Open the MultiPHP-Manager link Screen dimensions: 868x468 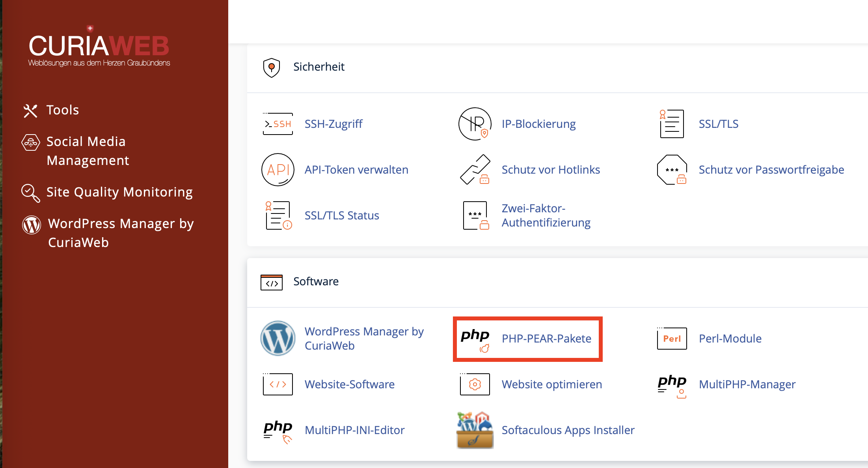tap(747, 384)
